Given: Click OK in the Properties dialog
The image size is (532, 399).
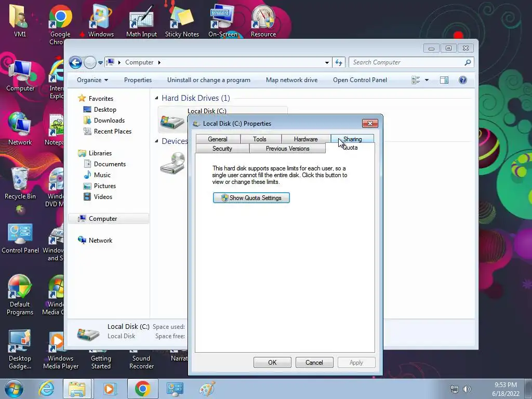Looking at the screenshot, I should pos(272,362).
